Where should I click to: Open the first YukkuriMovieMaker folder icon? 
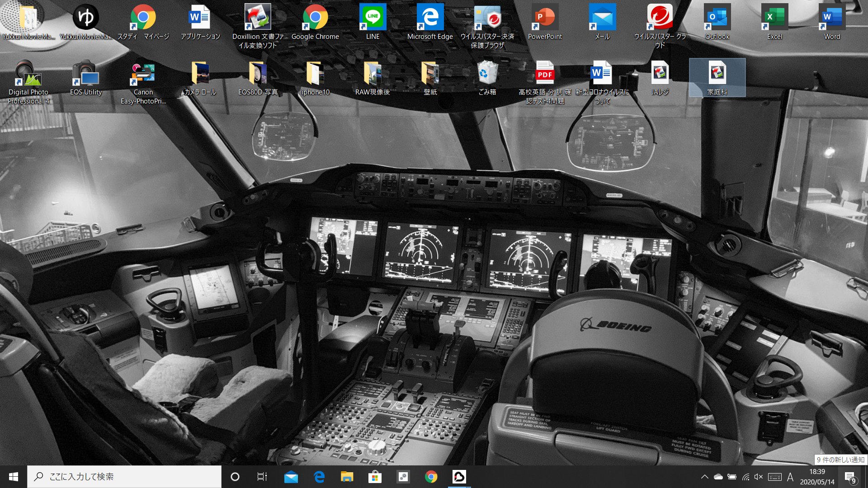[x=28, y=22]
